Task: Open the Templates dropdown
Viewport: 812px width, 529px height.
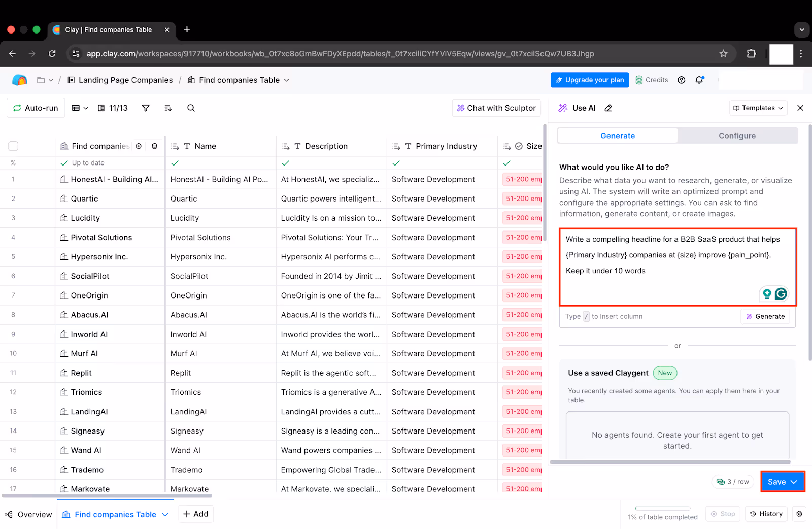Action: pos(758,108)
